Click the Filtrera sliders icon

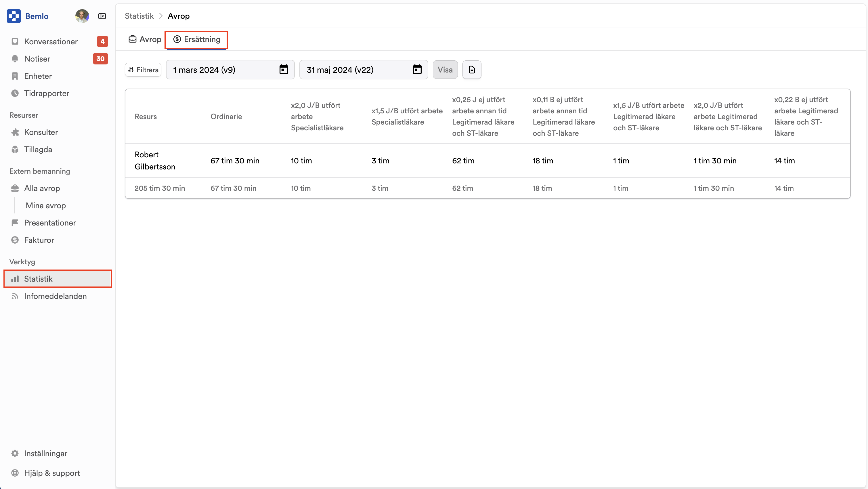point(131,70)
